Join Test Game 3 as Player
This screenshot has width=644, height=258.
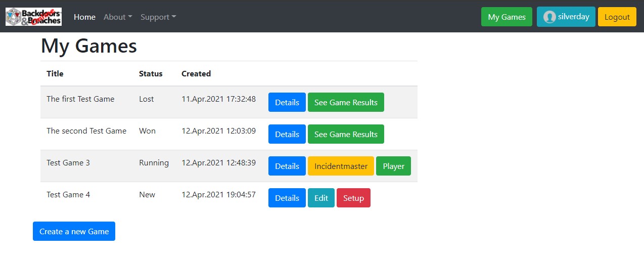coord(393,166)
